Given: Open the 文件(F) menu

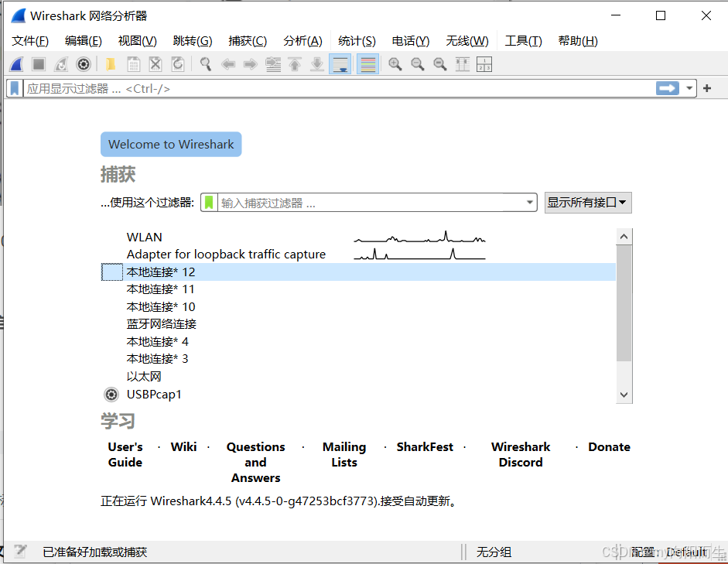Looking at the screenshot, I should click(x=30, y=41).
